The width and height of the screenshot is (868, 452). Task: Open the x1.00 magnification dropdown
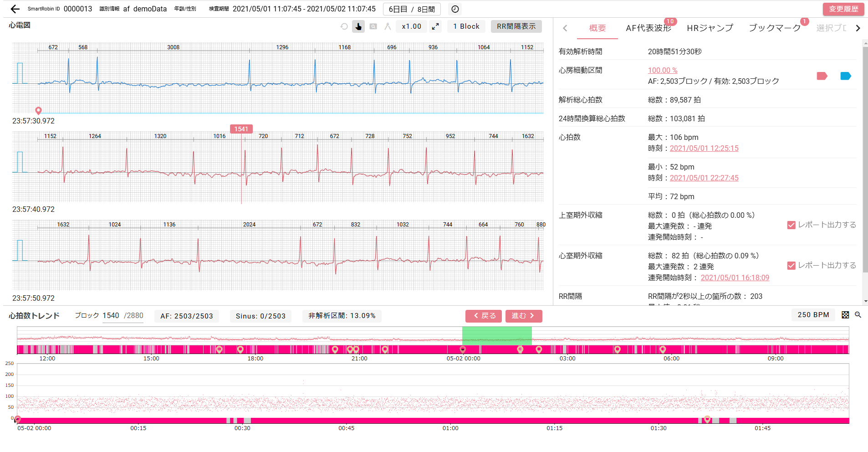(411, 26)
